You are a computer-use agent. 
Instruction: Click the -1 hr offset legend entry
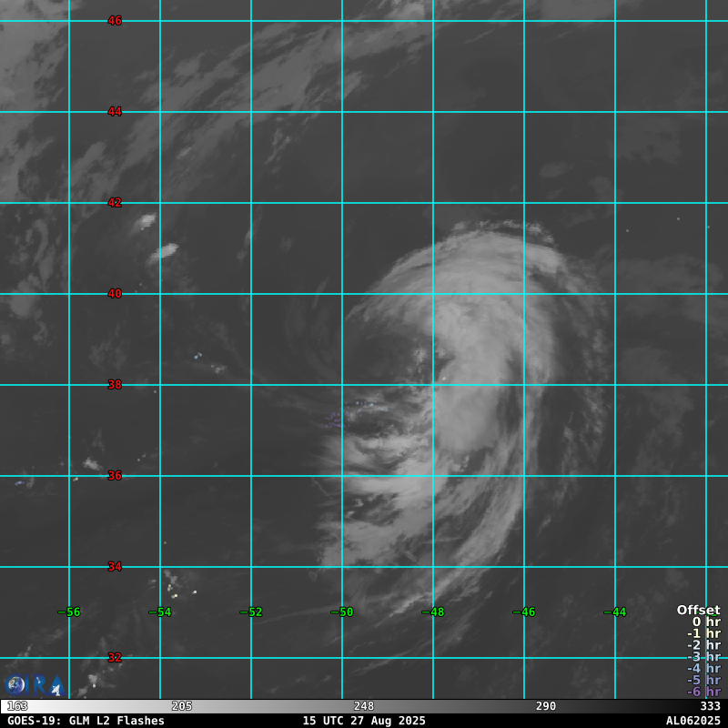point(703,633)
